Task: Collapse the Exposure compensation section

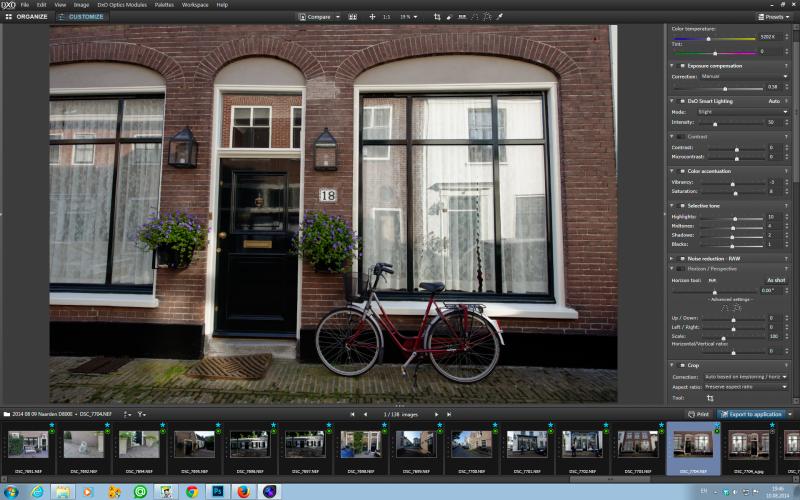Action: [672, 66]
